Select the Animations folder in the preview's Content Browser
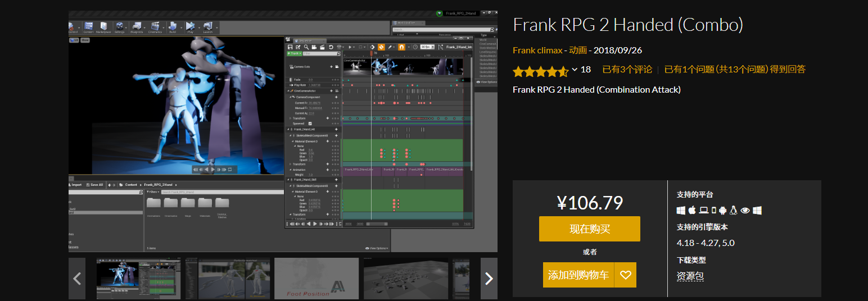Viewport: 868px width, 301px height. click(x=153, y=207)
